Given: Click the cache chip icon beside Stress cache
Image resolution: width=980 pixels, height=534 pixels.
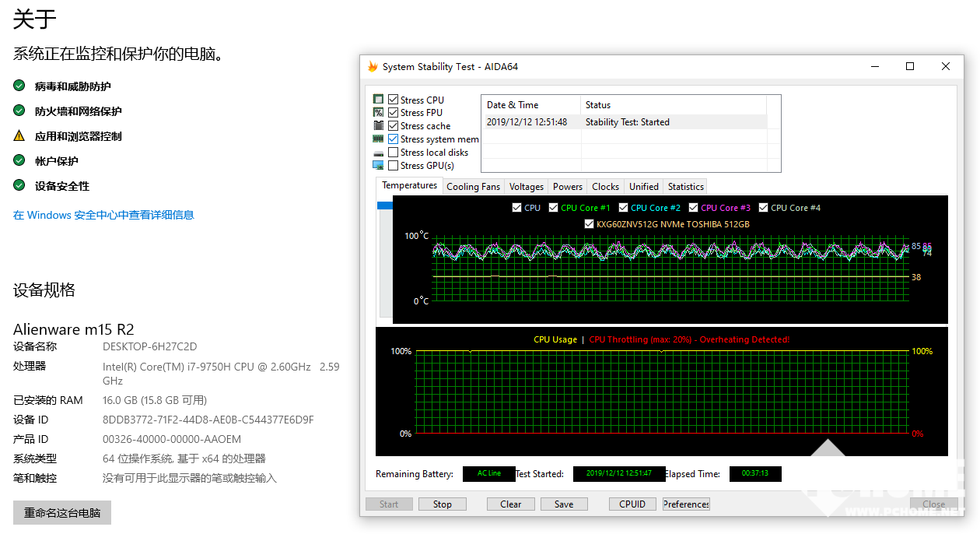Looking at the screenshot, I should point(378,126).
